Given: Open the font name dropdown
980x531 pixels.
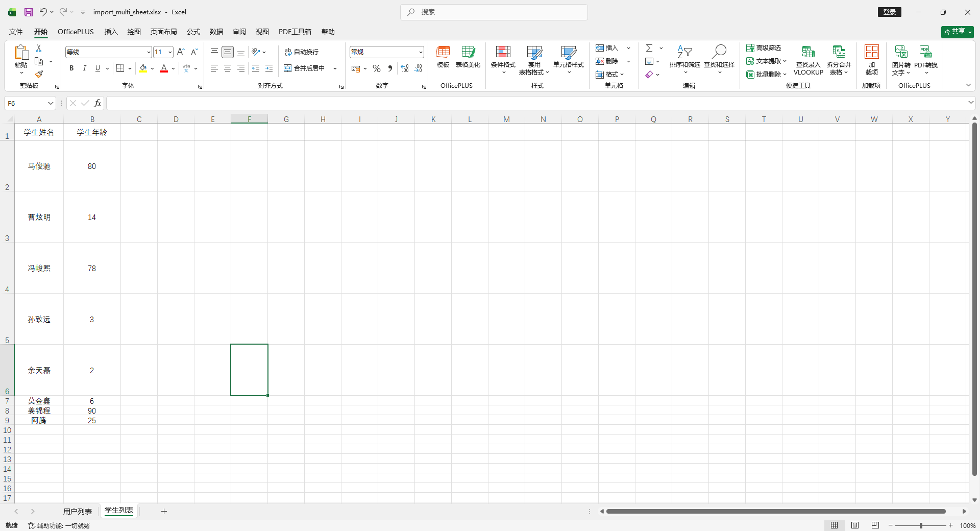Looking at the screenshot, I should (148, 52).
